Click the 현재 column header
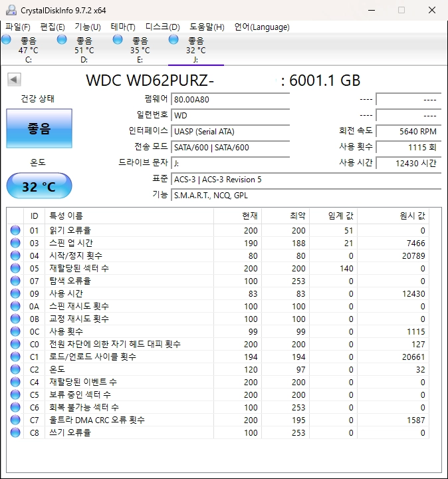 [x=237, y=216]
